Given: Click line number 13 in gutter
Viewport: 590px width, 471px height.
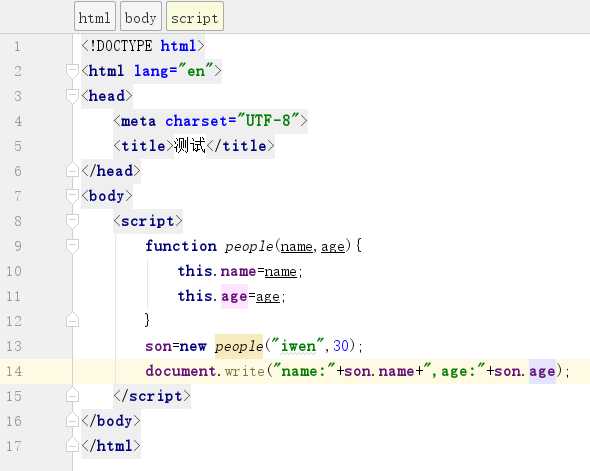Looking at the screenshot, I should (14, 346).
